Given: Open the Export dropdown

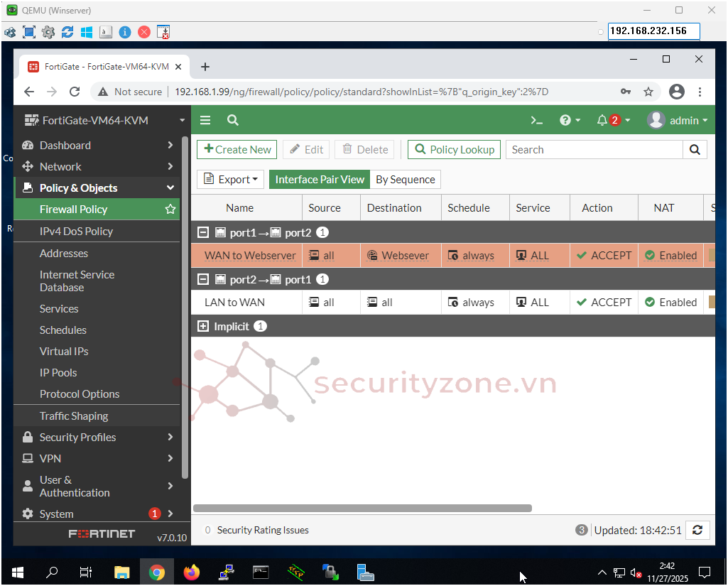Looking at the screenshot, I should 230,180.
